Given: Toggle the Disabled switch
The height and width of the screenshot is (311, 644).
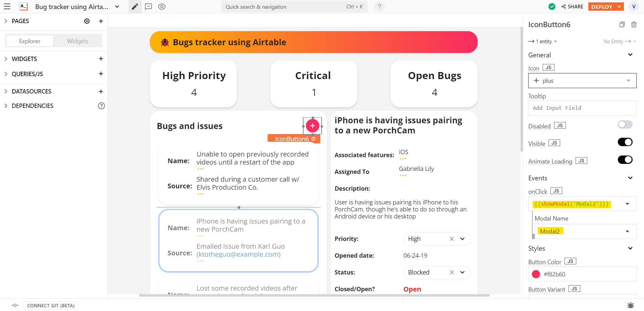Looking at the screenshot, I should pyautogui.click(x=625, y=125).
